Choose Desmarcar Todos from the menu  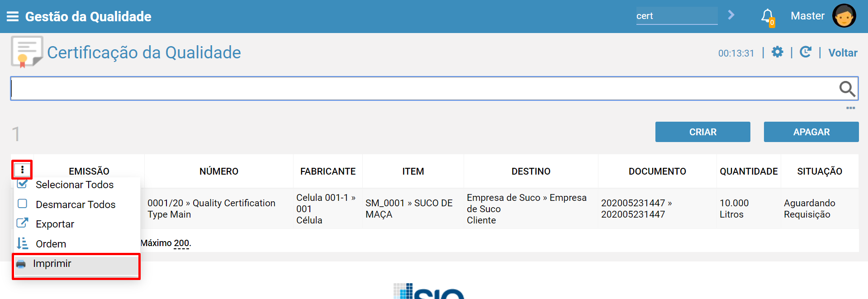[76, 204]
